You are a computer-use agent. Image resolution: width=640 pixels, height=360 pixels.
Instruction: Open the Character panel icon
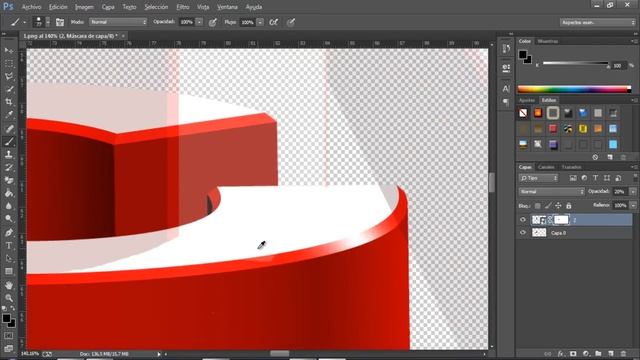(x=506, y=89)
